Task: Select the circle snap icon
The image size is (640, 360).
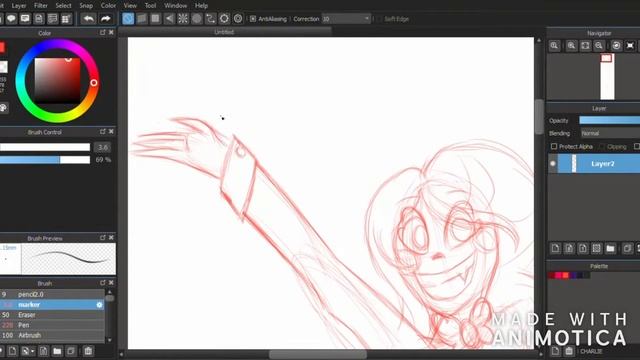Action: pos(197,19)
